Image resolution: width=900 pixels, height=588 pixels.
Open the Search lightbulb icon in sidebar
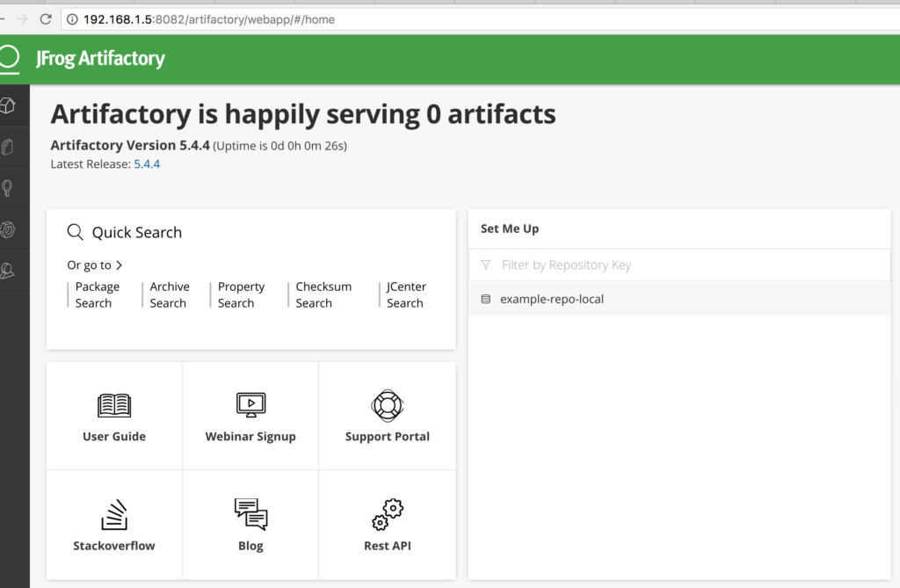click(x=7, y=188)
